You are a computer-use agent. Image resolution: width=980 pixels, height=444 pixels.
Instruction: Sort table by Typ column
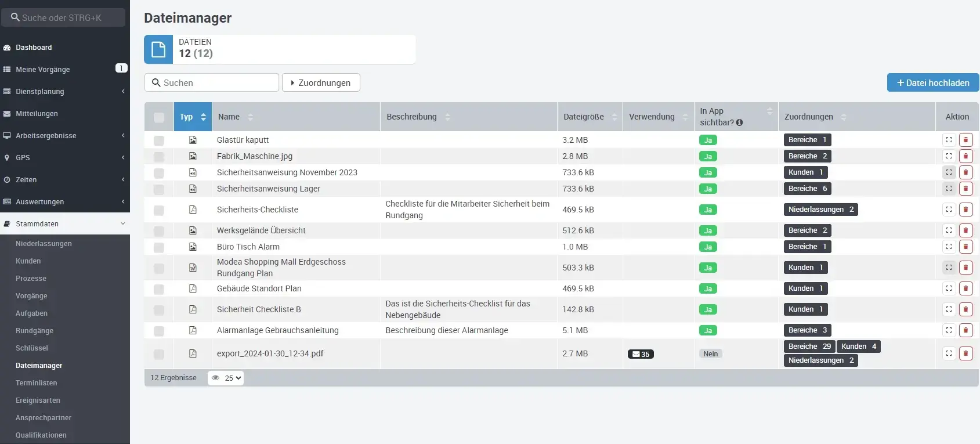[193, 117]
